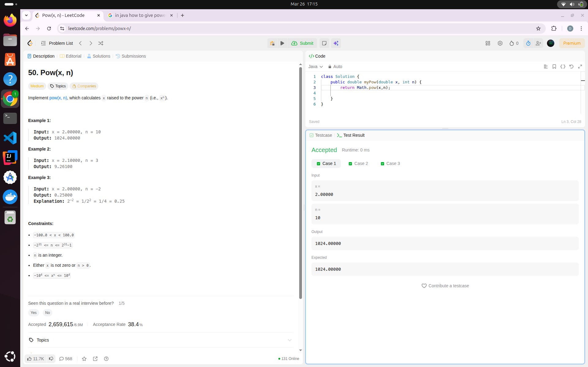Click the AI sparkle assistant icon
588x367 pixels.
[336, 43]
